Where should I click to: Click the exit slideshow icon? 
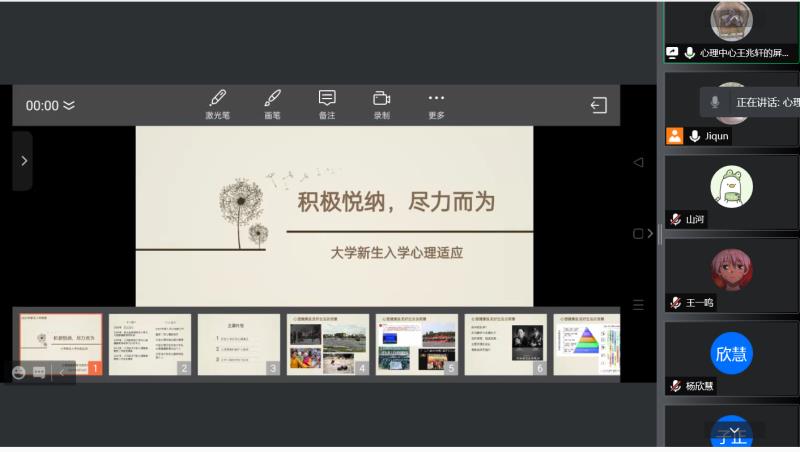tap(599, 105)
